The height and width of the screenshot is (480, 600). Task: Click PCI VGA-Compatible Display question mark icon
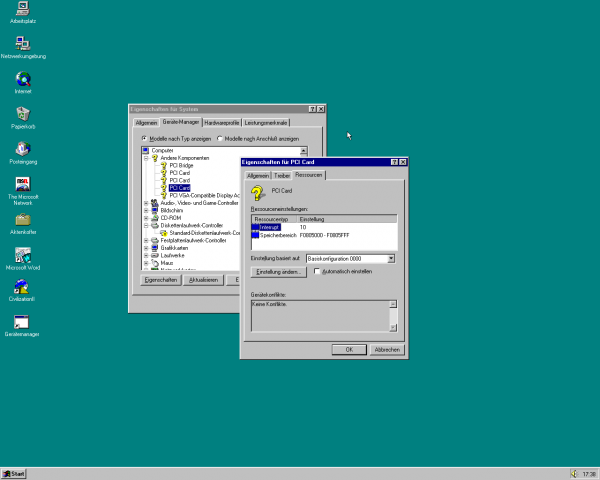(x=164, y=195)
